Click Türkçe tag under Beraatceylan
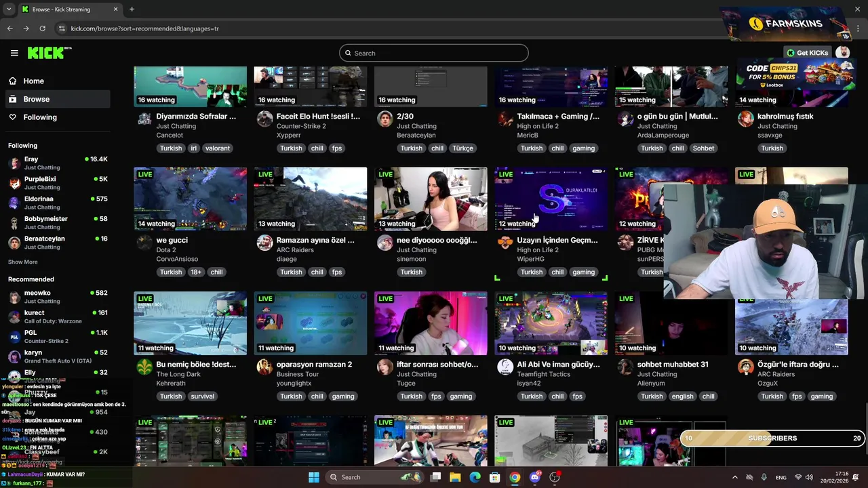The image size is (868, 488). click(462, 148)
